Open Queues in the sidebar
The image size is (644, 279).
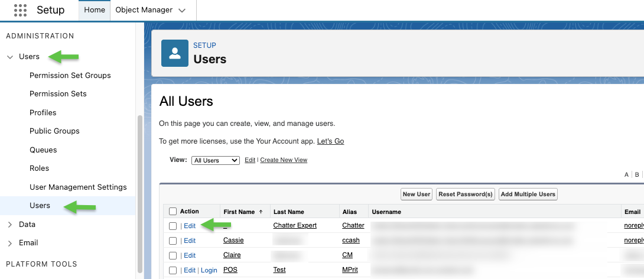pos(43,150)
